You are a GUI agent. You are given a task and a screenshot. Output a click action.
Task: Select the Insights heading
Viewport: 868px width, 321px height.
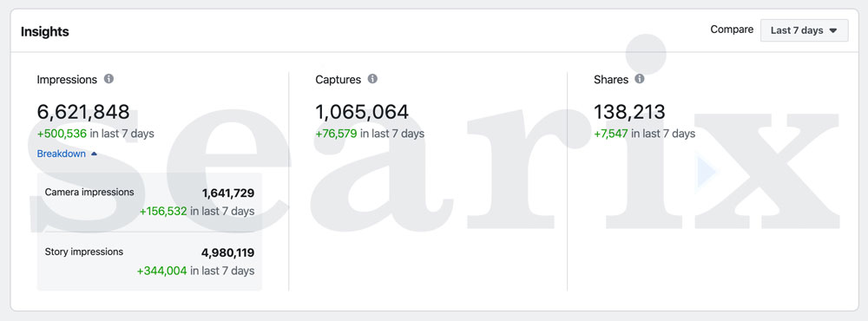(45, 31)
